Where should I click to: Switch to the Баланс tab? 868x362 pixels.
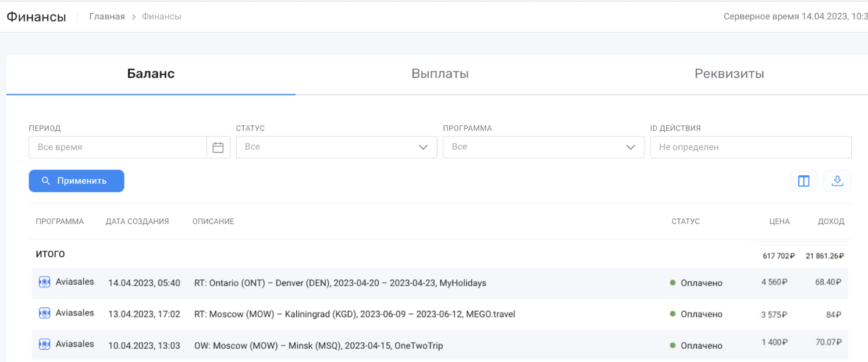pos(151,74)
